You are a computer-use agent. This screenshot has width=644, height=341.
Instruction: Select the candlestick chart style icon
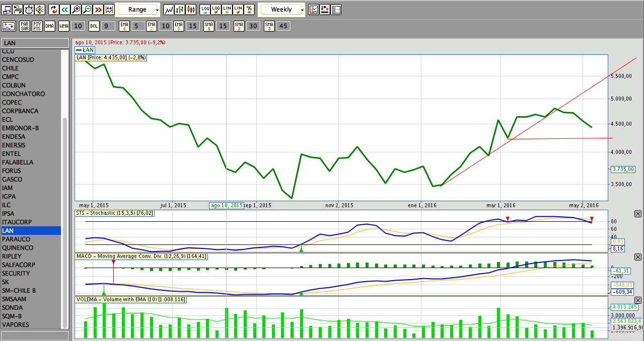coord(191,10)
